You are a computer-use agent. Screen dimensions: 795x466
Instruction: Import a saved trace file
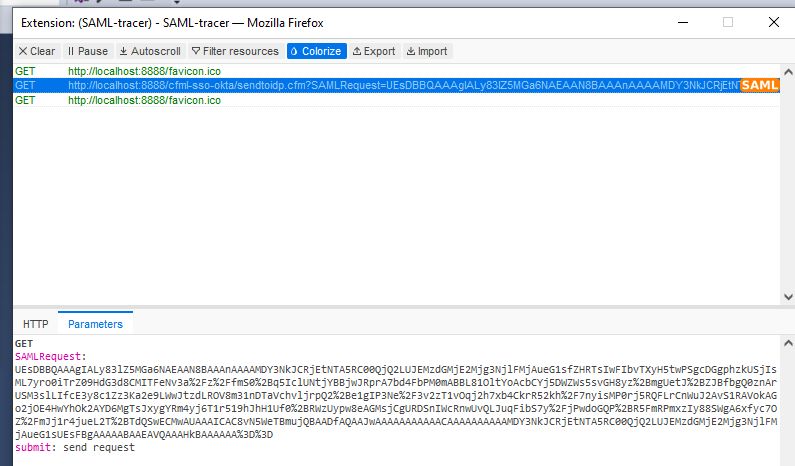tap(427, 51)
